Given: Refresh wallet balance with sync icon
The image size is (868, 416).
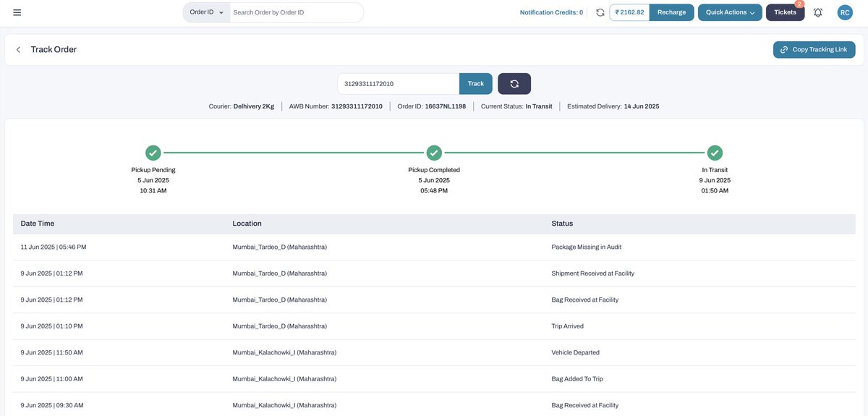Looking at the screenshot, I should click(x=600, y=12).
